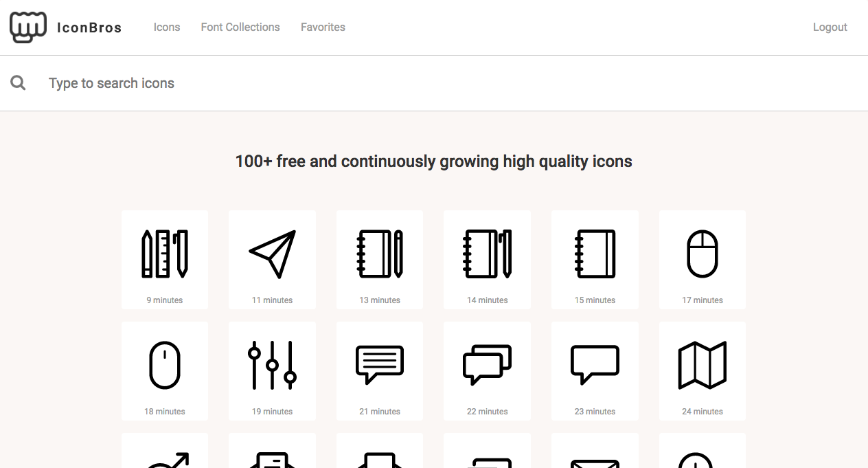Switch to Font Collections
This screenshot has width=868, height=468.
pos(240,27)
